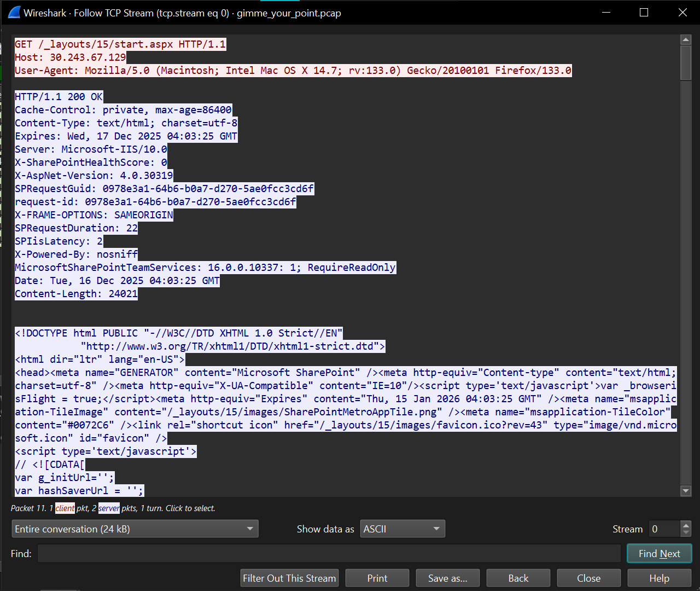Click the // <![CDATA[ line
Viewport: 700px width, 591px height.
coord(50,465)
